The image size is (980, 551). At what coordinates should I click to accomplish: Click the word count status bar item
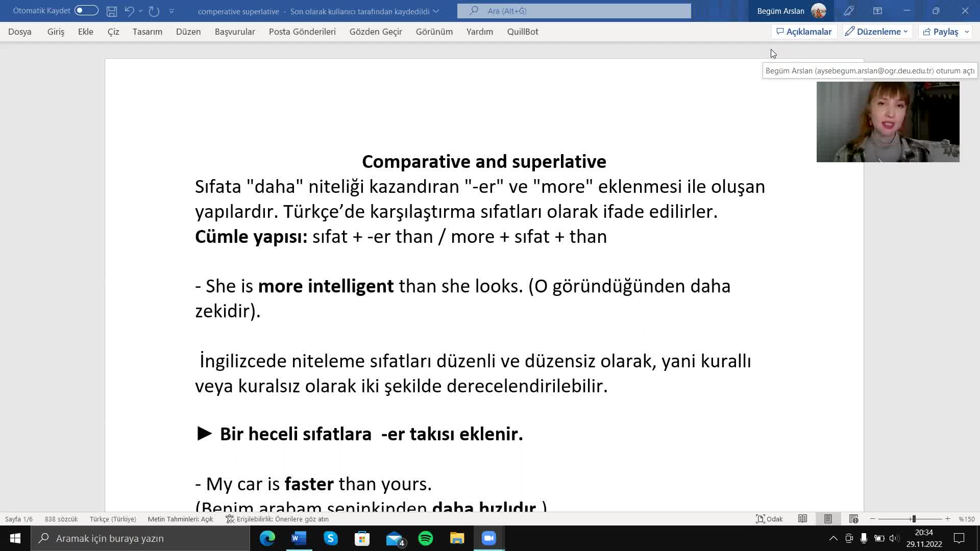60,519
